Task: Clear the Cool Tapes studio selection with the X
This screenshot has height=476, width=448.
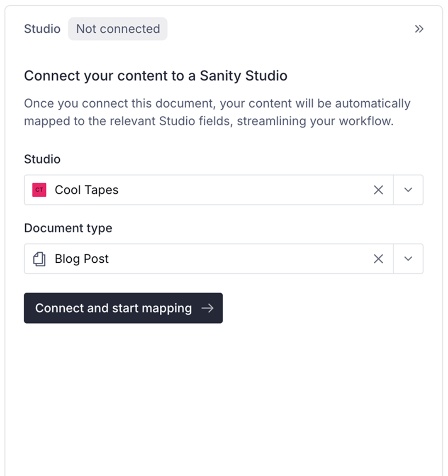Action: pos(378,190)
